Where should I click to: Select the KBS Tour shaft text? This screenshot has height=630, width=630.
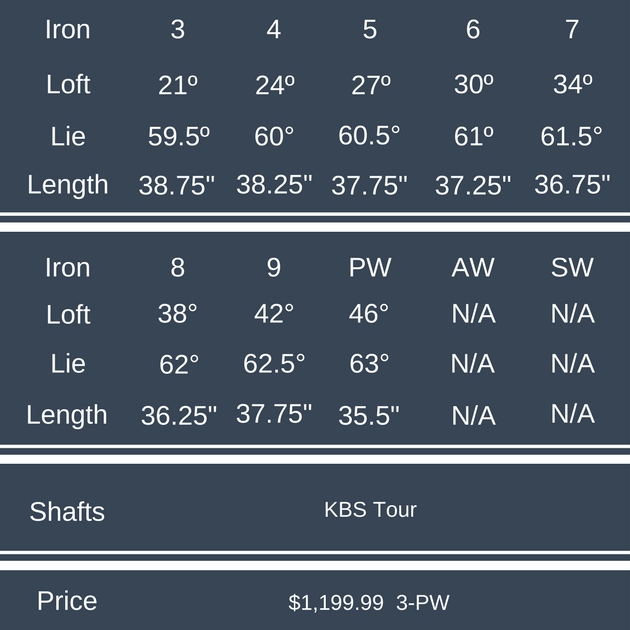point(370,510)
